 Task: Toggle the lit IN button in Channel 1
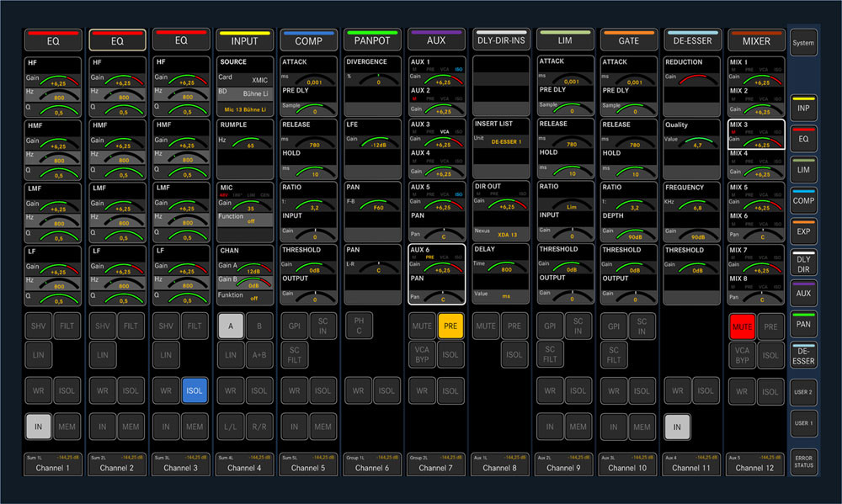pyautogui.click(x=38, y=427)
